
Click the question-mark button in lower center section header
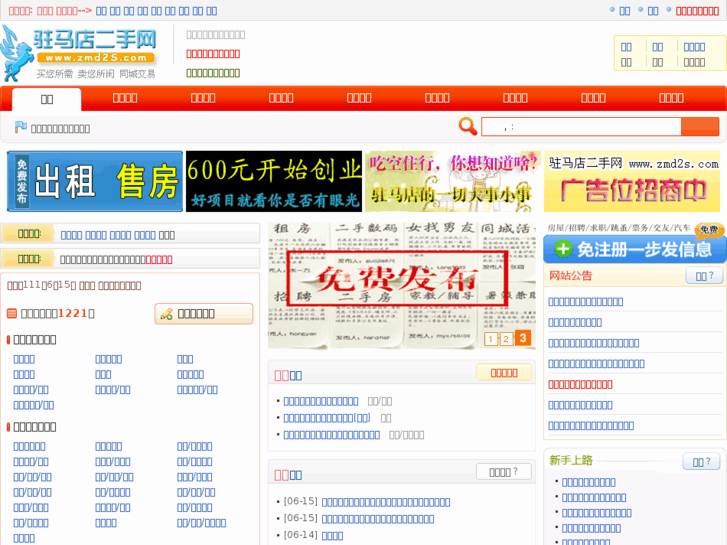click(x=504, y=472)
